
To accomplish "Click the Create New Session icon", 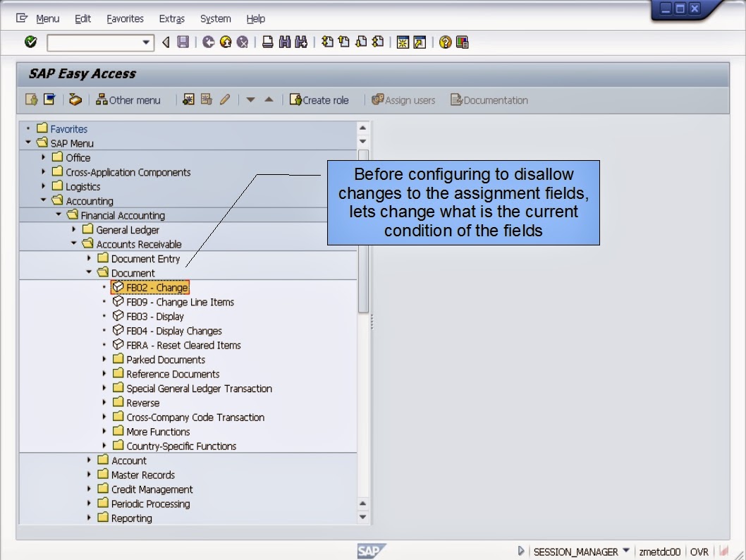I will 403,42.
